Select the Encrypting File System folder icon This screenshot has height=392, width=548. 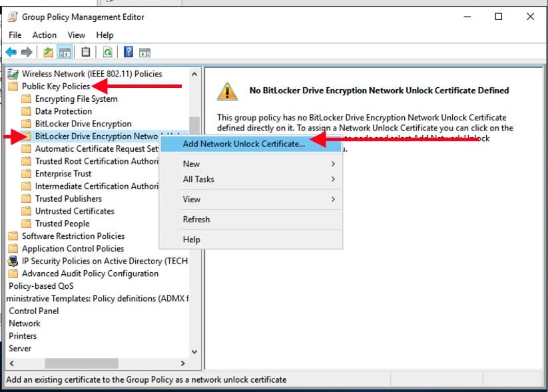pyautogui.click(x=27, y=98)
